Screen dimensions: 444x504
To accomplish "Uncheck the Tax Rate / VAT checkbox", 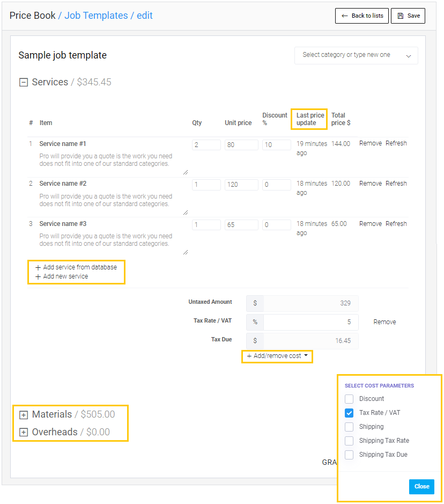I will [x=349, y=413].
